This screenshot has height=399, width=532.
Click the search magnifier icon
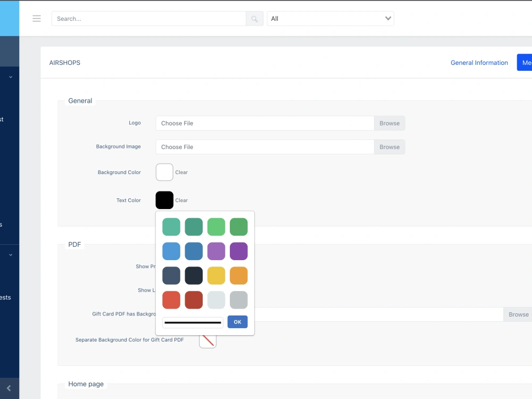[254, 19]
